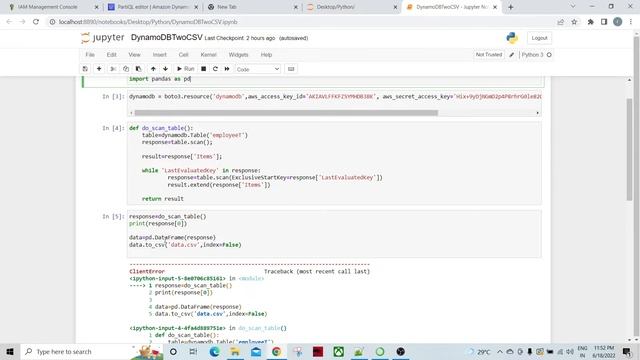This screenshot has height=360, width=640.
Task: Save and checkpoint the notebook
Action: (85, 69)
